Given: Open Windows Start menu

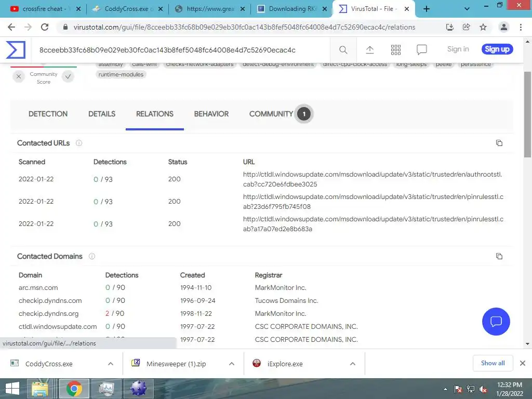Looking at the screenshot, I should pos(12,389).
